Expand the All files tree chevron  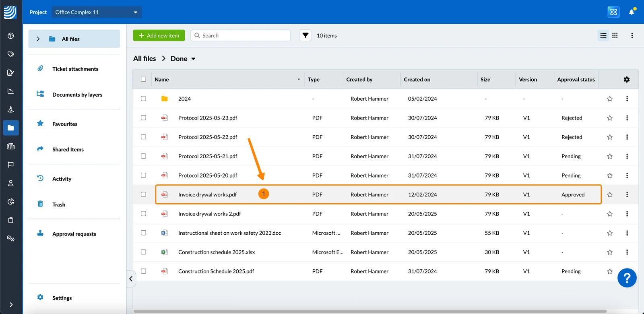point(38,39)
